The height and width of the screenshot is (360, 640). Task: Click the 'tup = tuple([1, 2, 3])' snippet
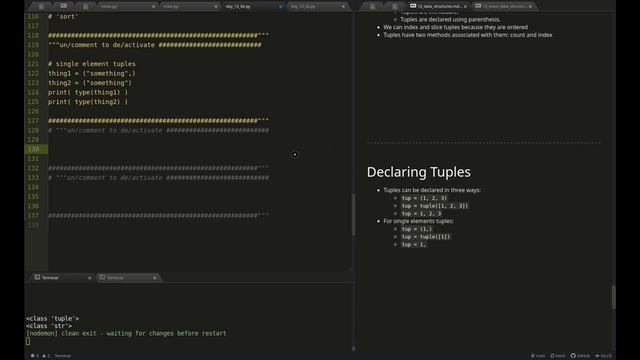pos(435,206)
